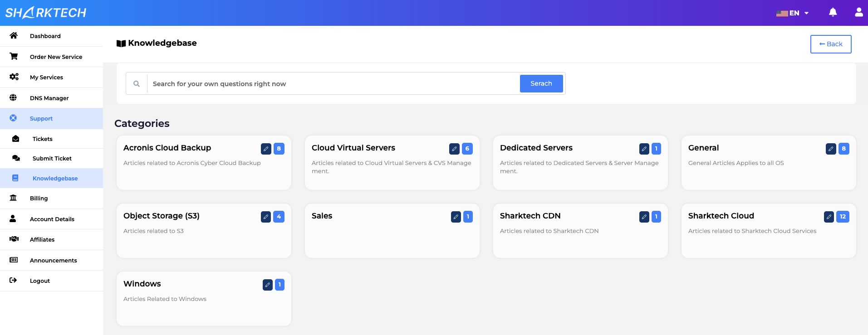Edit the Sharktech CDN category
Image resolution: width=868 pixels, height=335 pixels.
pyautogui.click(x=644, y=217)
